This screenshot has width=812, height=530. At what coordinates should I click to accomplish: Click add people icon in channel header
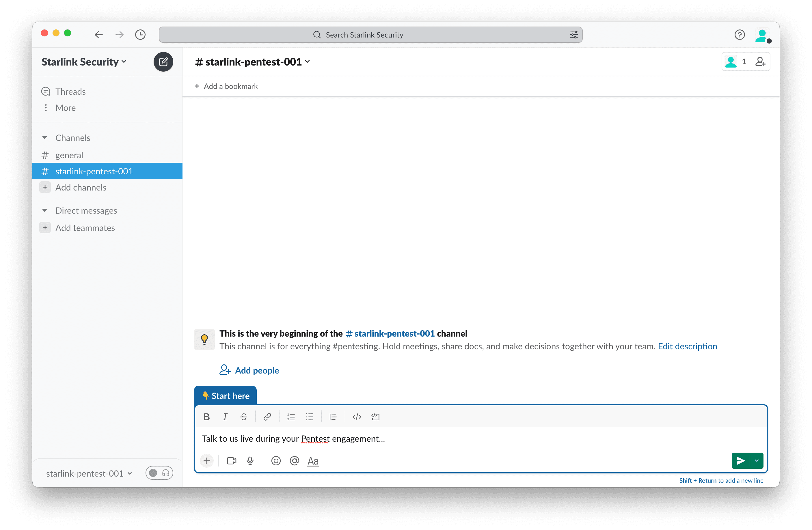[760, 62]
